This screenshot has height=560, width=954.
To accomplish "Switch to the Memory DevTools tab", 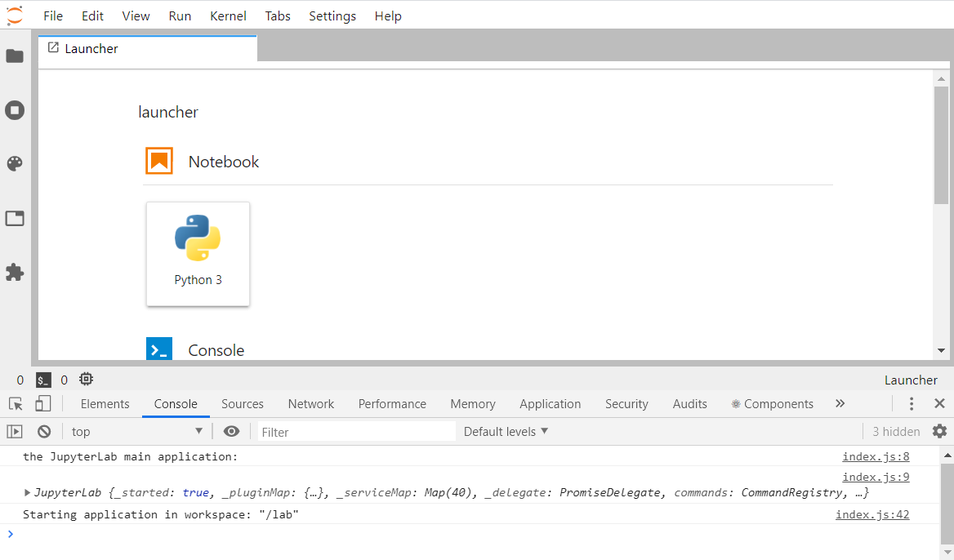I will pos(473,404).
